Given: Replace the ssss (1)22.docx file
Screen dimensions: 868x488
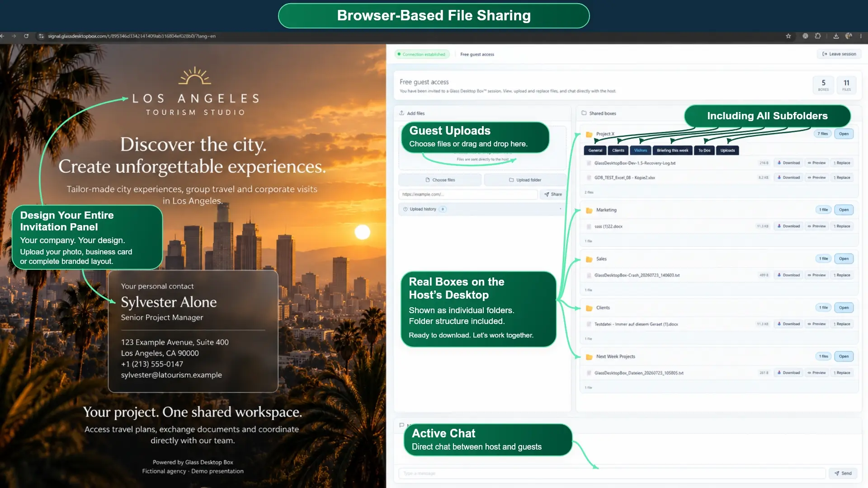Looking at the screenshot, I should [x=842, y=226].
